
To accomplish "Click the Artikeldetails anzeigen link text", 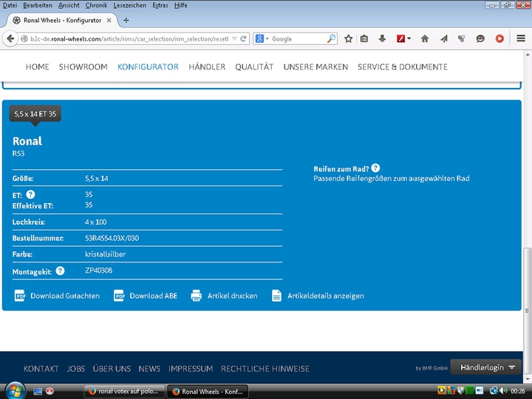I will 326,296.
